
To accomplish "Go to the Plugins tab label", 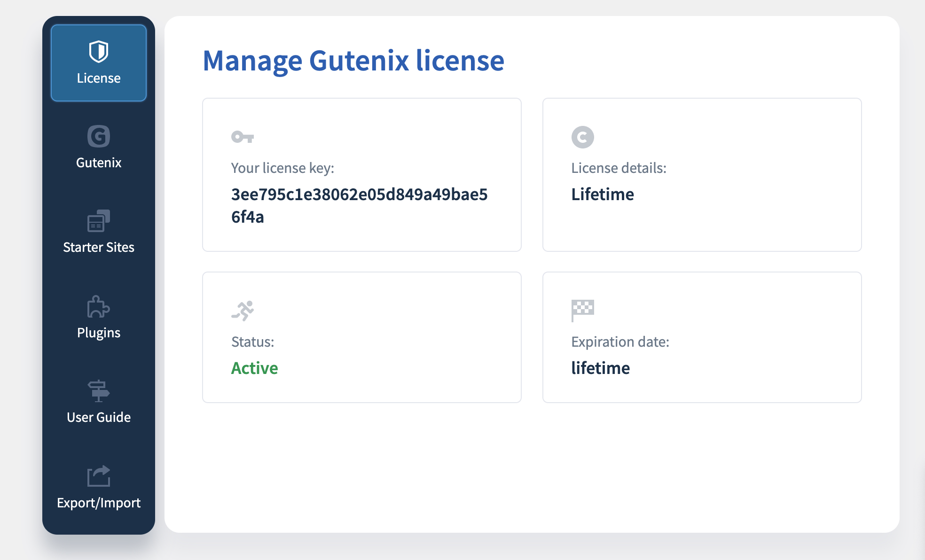I will tap(99, 333).
